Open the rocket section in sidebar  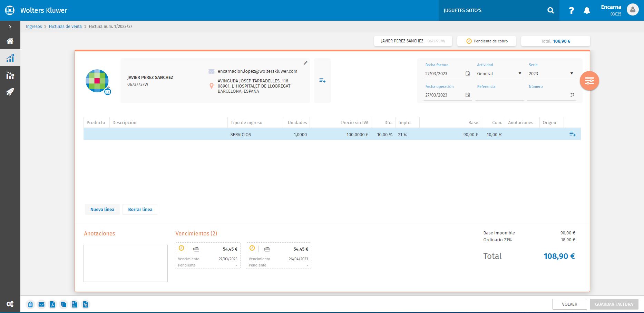coord(10,92)
